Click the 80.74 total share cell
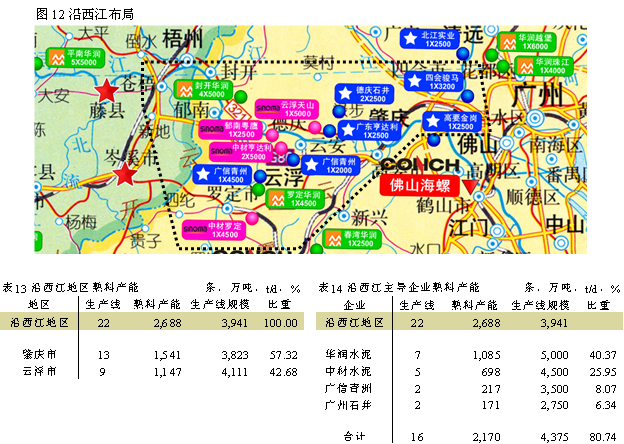The width and height of the screenshot is (624, 444). point(603,437)
